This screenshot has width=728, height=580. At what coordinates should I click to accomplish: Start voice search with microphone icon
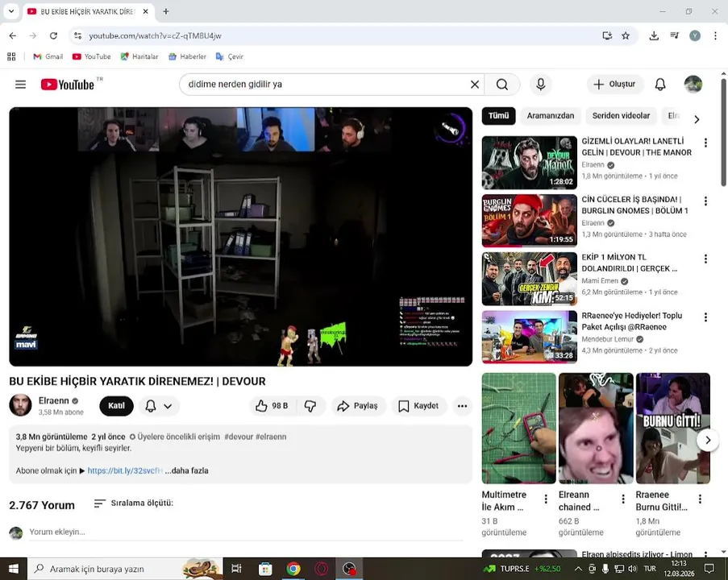point(540,85)
